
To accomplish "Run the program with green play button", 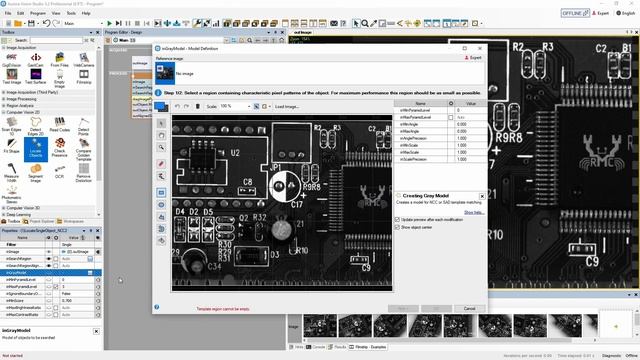I will point(109,23).
